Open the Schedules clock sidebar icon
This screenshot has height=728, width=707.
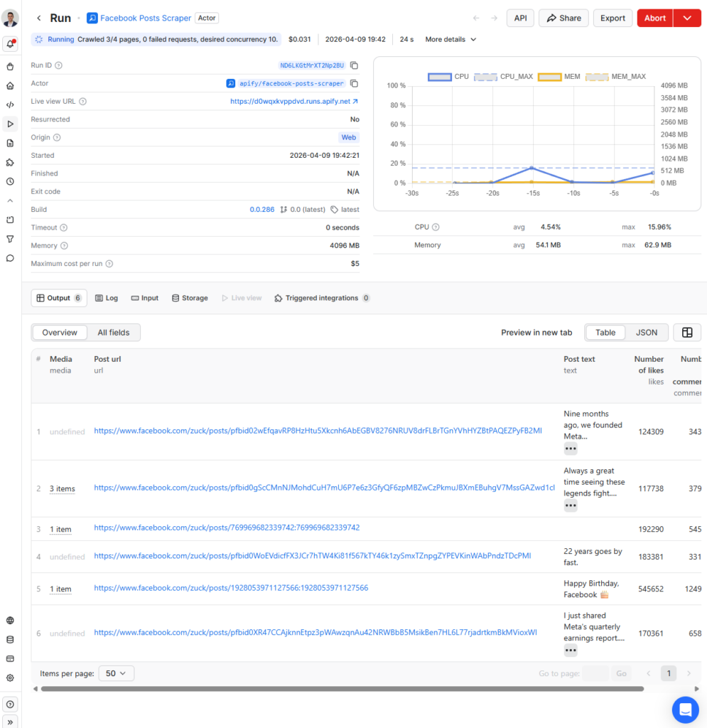(10, 181)
